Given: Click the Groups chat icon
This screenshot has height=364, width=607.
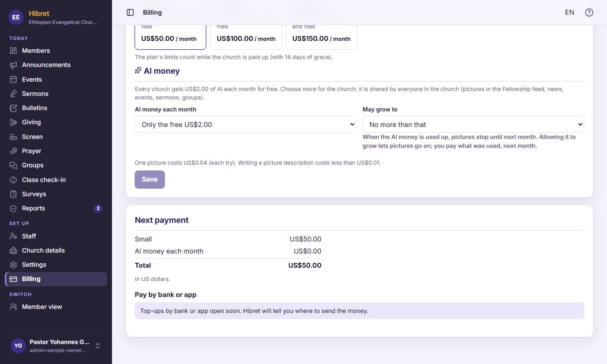Looking at the screenshot, I should 13,165.
